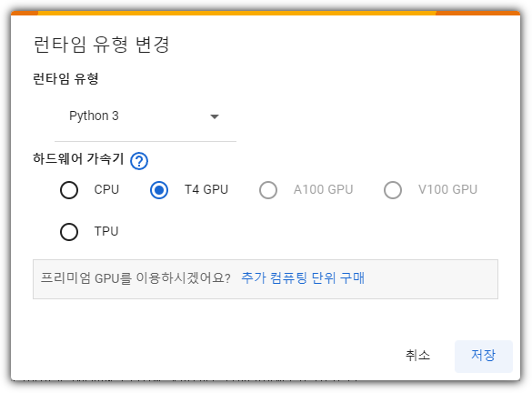Click the 런타임 유형 section label
This screenshot has height=393, width=532.
pyautogui.click(x=65, y=79)
